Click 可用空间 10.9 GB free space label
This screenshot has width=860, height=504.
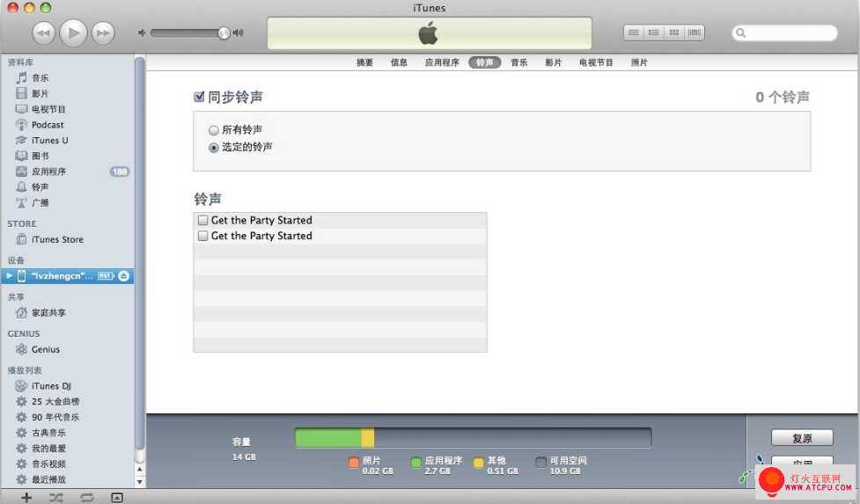click(569, 465)
